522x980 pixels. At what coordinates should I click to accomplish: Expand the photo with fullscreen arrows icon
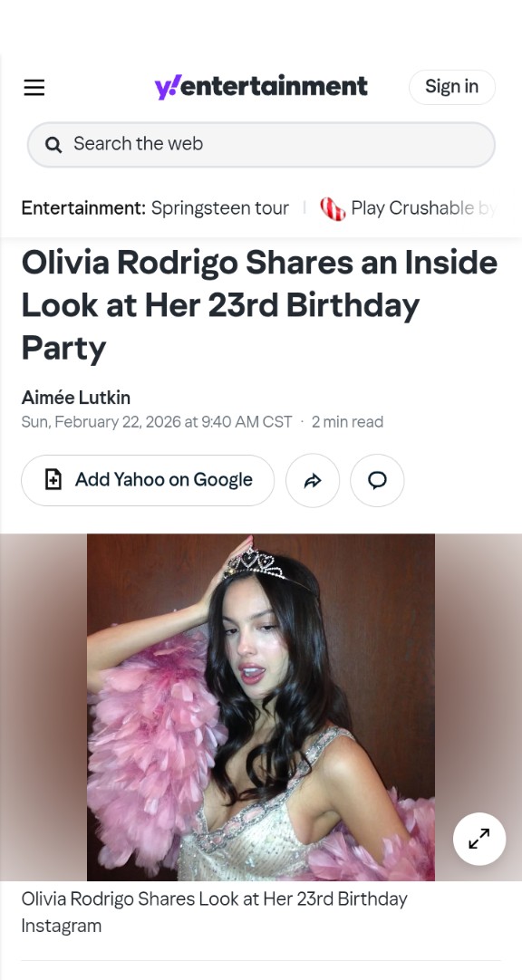pos(479,839)
